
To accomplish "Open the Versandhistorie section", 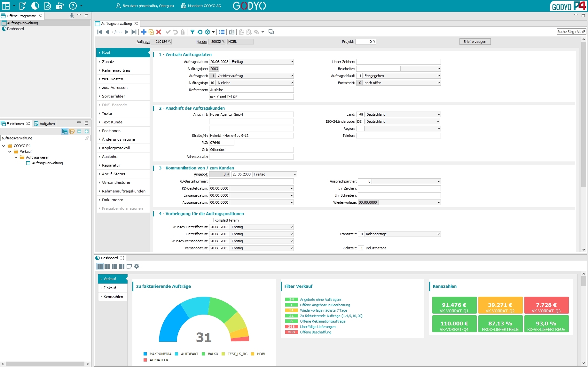I will coord(123,183).
